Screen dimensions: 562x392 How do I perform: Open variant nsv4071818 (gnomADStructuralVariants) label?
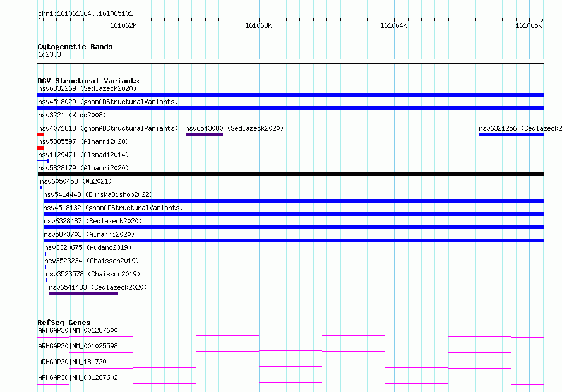tap(108, 128)
